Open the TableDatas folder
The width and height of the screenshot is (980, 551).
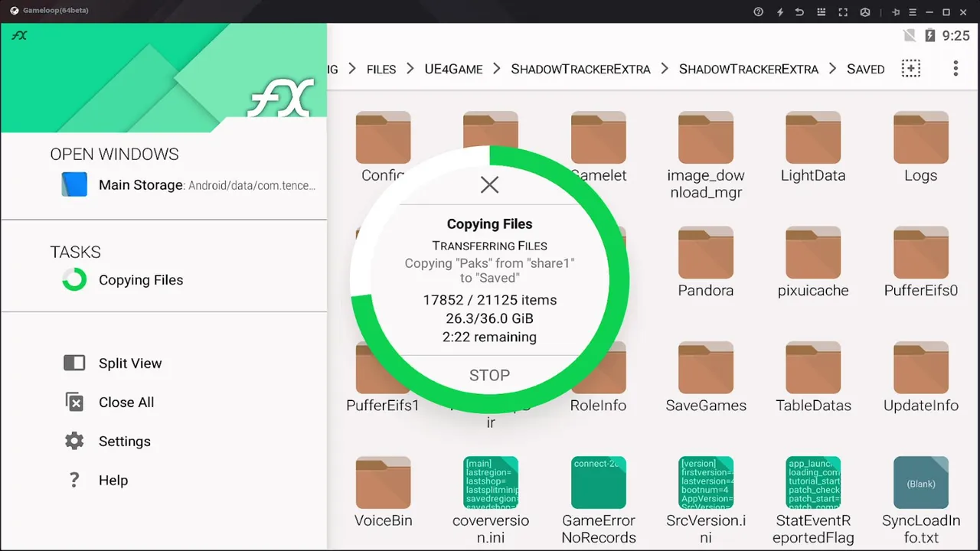click(813, 377)
